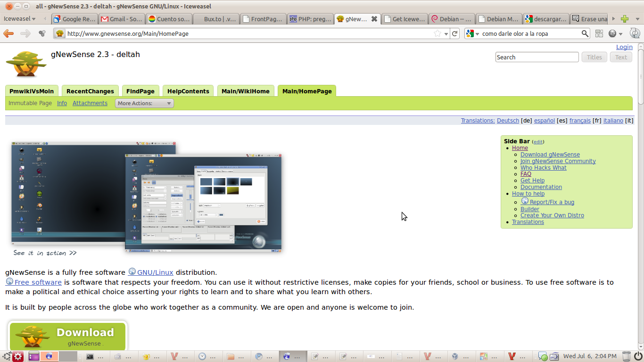Open the red gear settings icon in taskbar
Screen dimensions: 644x362
[18, 356]
